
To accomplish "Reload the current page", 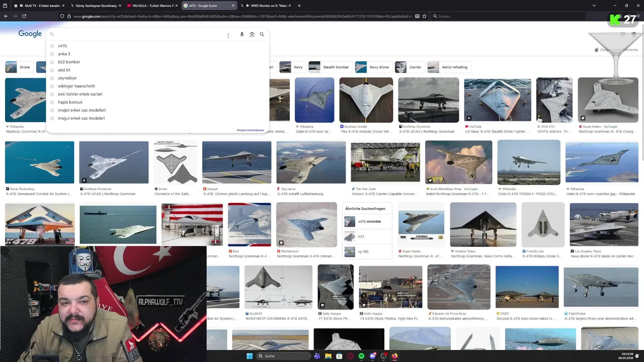I will (24, 16).
